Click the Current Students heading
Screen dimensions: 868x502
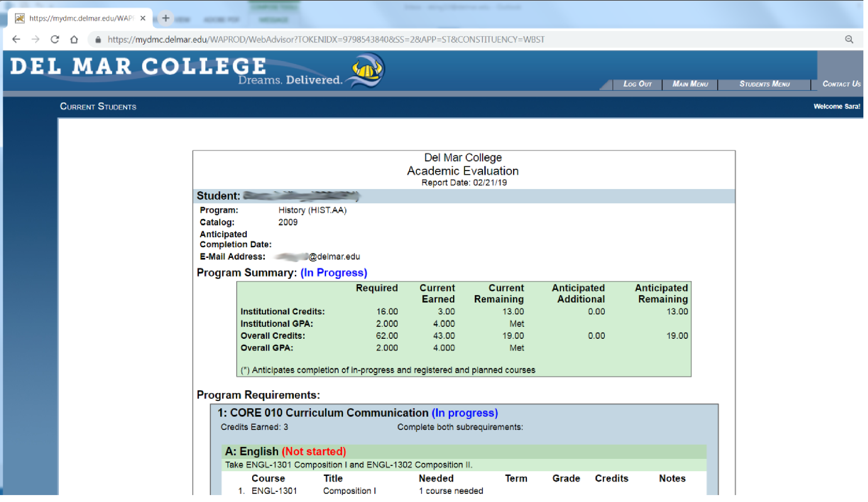(98, 106)
